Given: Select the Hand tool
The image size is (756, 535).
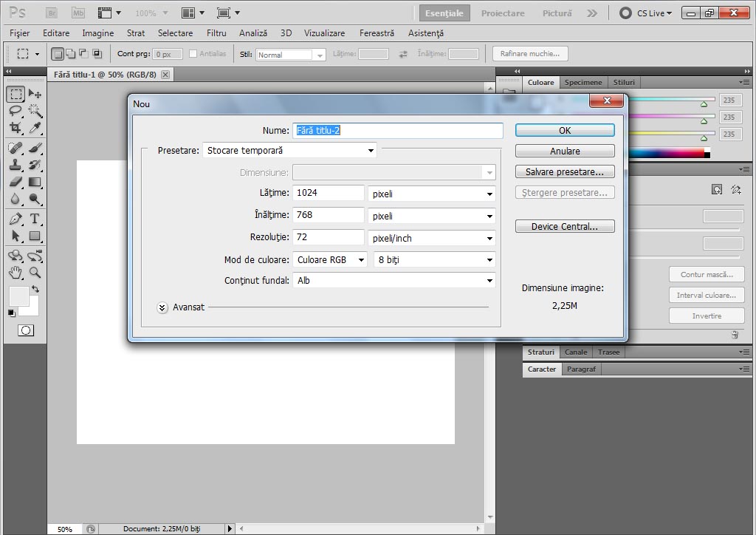Looking at the screenshot, I should pos(16,273).
